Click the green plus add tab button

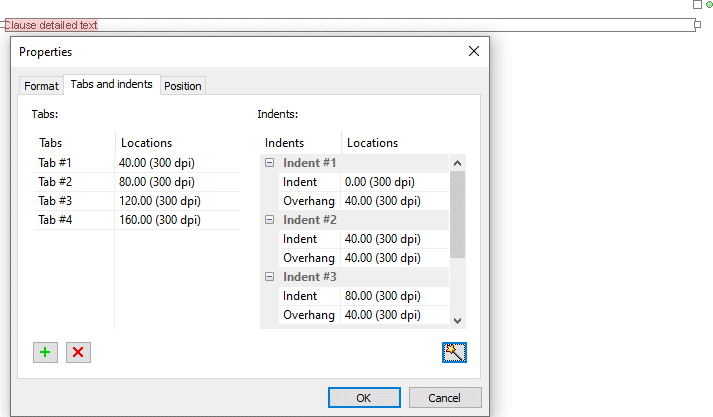point(45,352)
